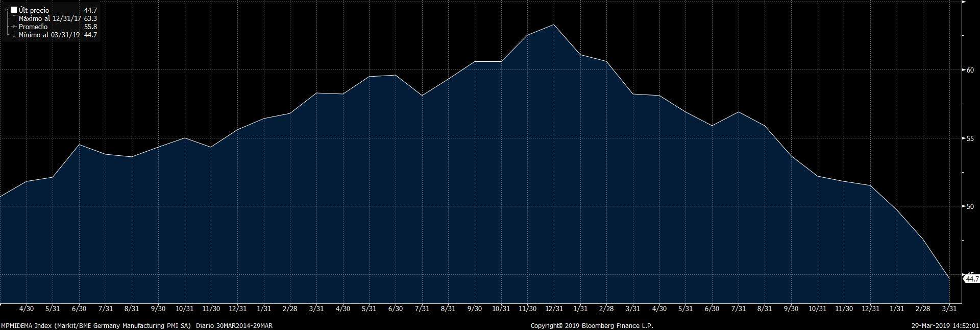Click the 63.3 maximum value in legend
Viewport: 980px width, 330px height.
pyautogui.click(x=90, y=18)
